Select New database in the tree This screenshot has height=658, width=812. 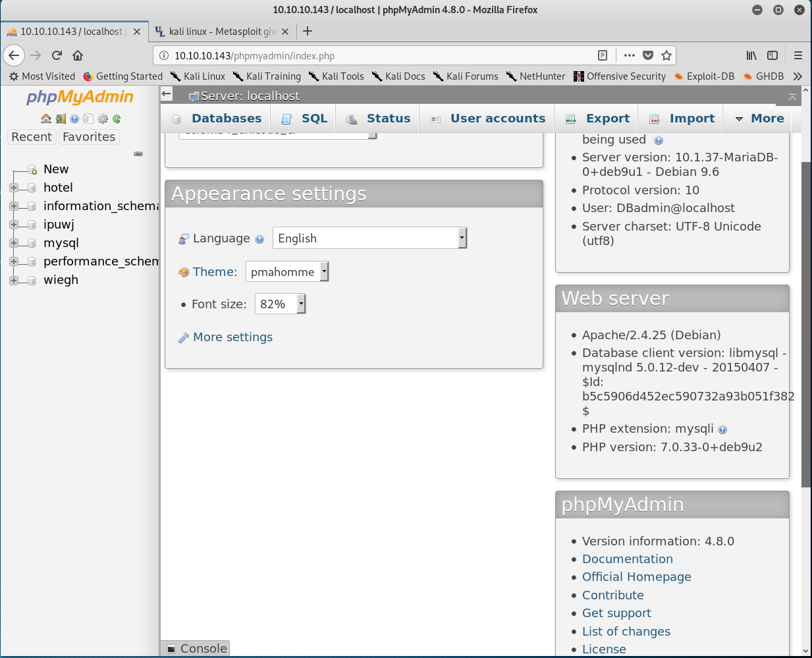pyautogui.click(x=56, y=169)
